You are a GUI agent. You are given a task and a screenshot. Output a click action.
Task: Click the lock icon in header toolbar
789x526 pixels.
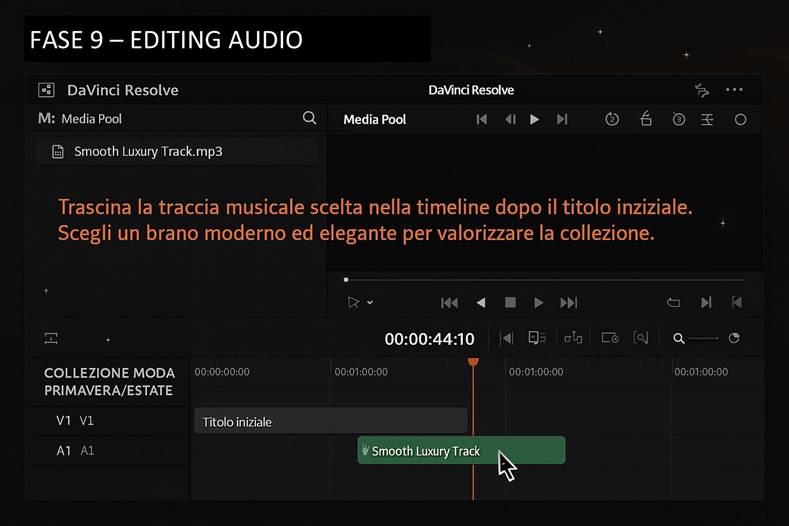click(x=646, y=119)
